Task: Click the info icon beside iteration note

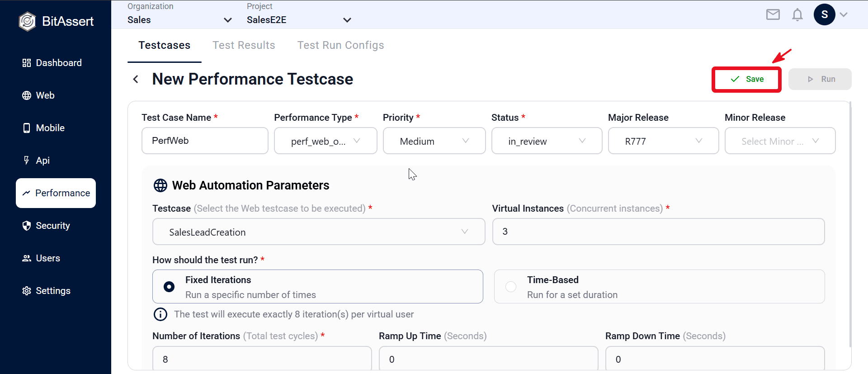Action: point(160,314)
